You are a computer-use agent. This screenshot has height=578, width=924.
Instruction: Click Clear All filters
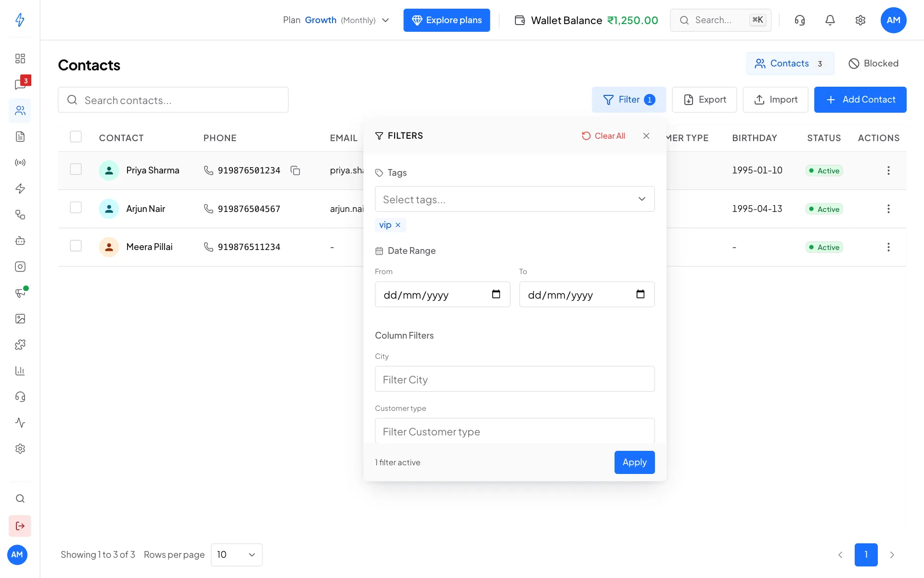pos(603,136)
